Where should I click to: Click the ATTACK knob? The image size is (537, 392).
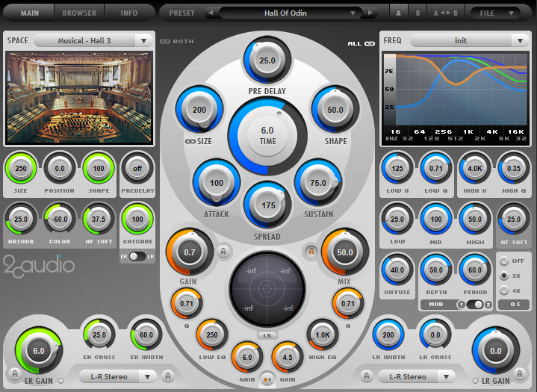217,183
